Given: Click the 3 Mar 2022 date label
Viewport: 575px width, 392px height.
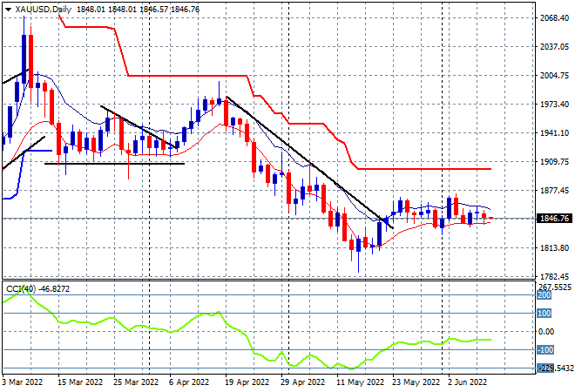Looking at the screenshot, I should point(23,382).
